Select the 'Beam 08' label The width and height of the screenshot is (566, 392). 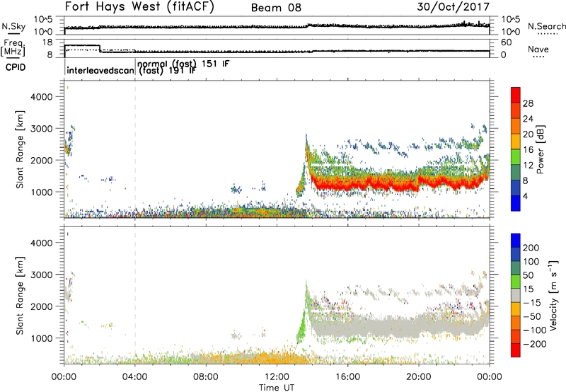click(276, 8)
